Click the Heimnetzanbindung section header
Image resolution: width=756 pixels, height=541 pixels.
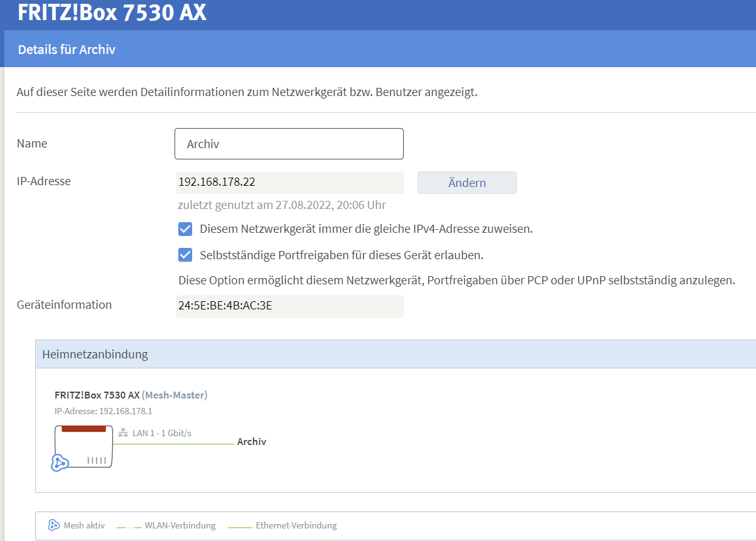click(x=396, y=354)
